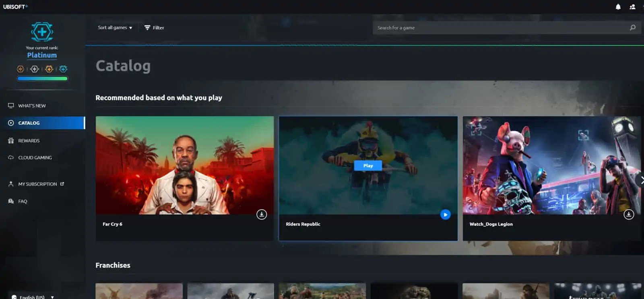Screen dimensions: 644x299
Task: Go to What's New
Action: click(x=32, y=105)
